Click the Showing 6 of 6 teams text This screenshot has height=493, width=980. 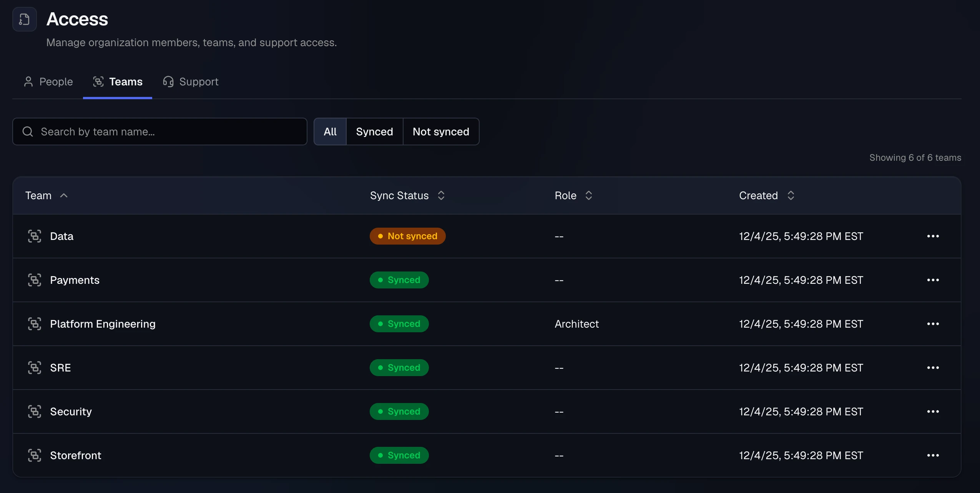[915, 158]
